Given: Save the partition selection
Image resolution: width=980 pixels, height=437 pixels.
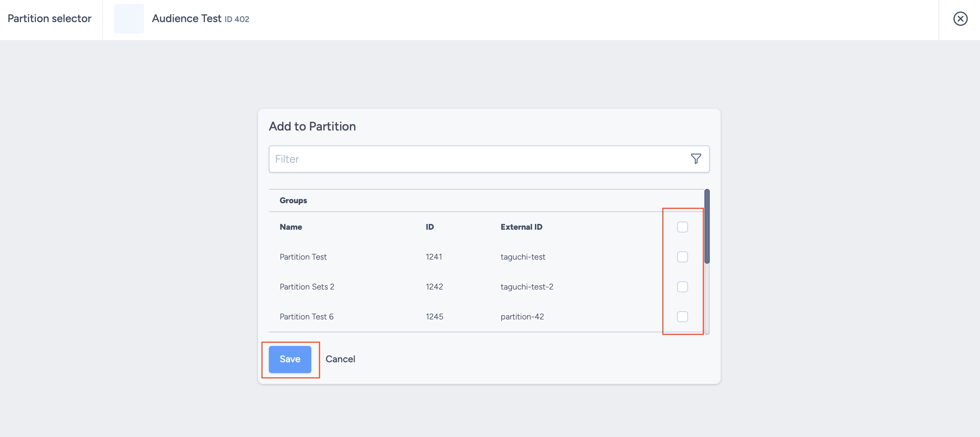Looking at the screenshot, I should click(290, 359).
